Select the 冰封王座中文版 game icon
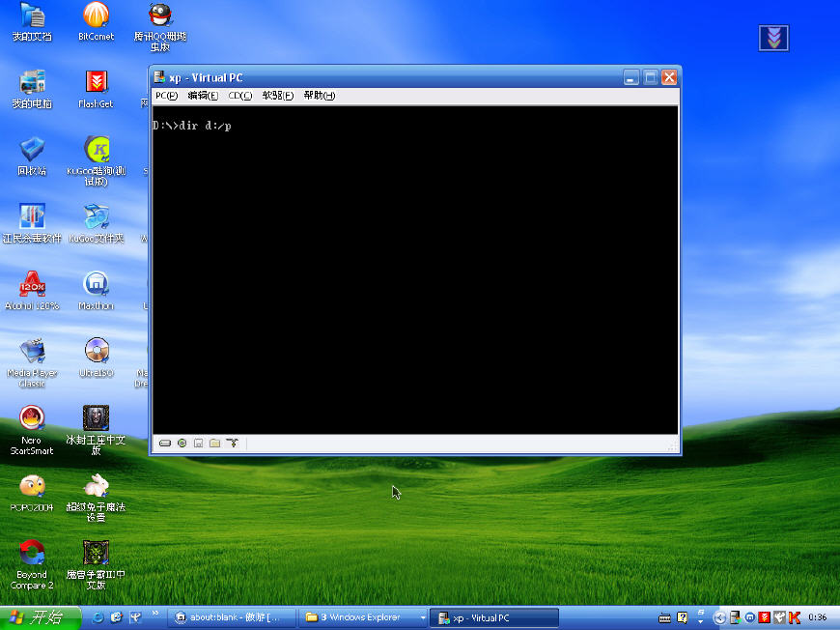The width and height of the screenshot is (840, 630). point(96,431)
